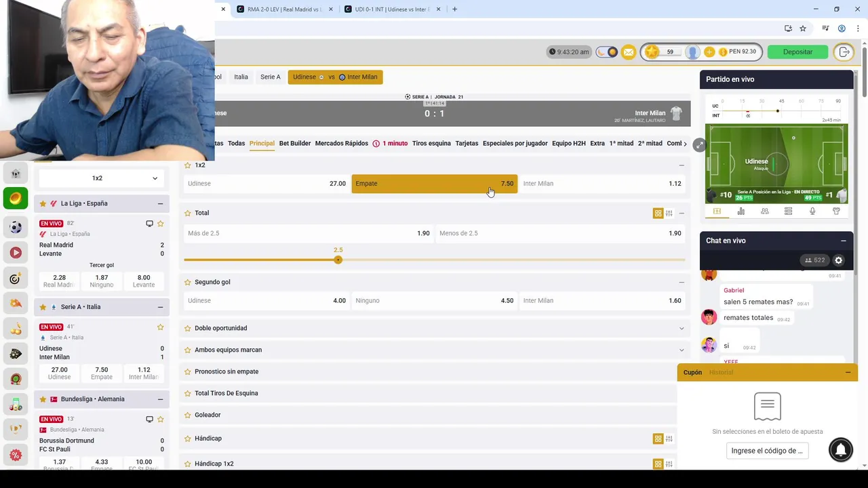This screenshot has height=488, width=868.
Task: Star the 1x2 market
Action: coord(188,165)
